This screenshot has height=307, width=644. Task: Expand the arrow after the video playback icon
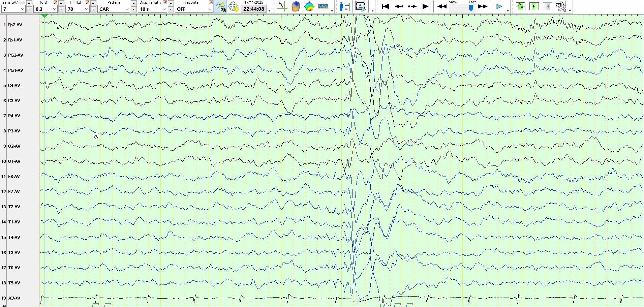(372, 11)
